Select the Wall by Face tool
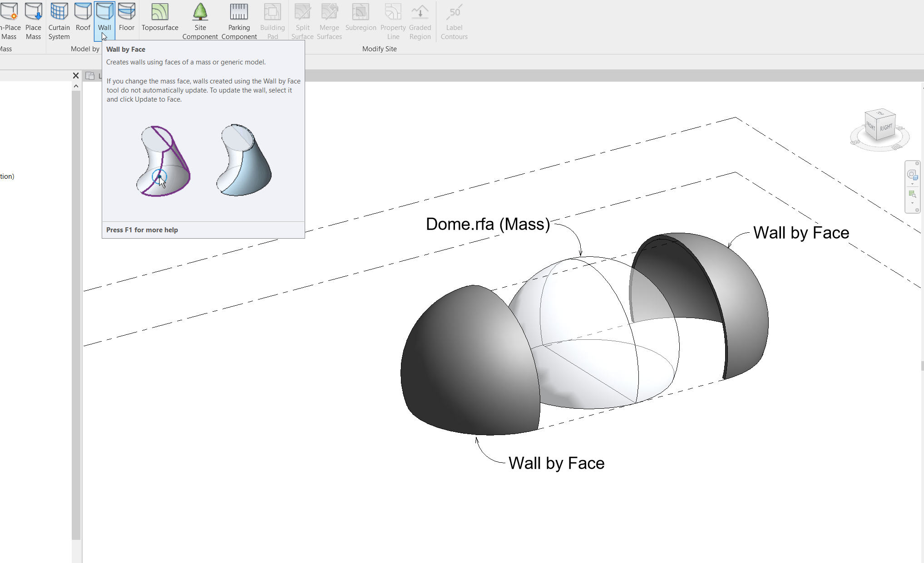924x563 pixels. click(x=104, y=20)
